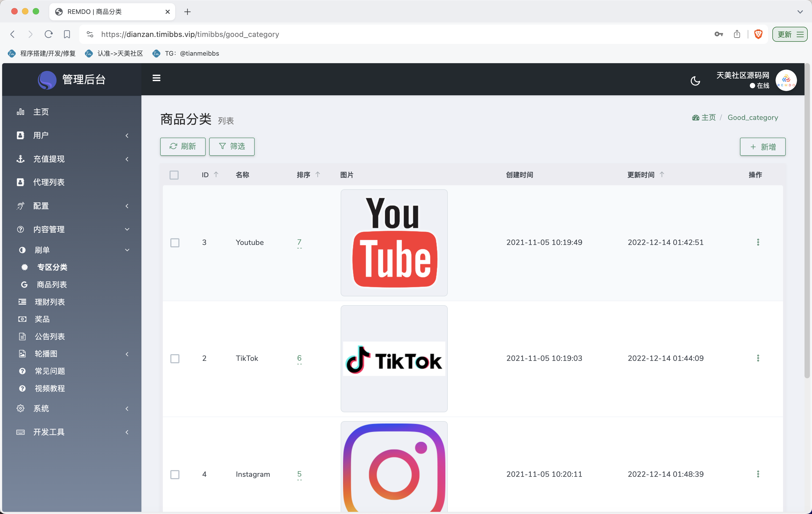The image size is (812, 514).
Task: Sort table by ID arrow
Action: (216, 175)
